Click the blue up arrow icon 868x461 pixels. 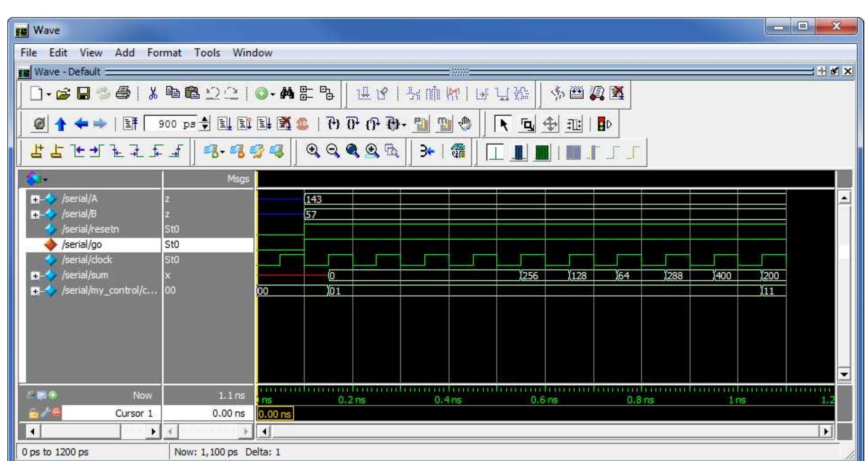coord(60,124)
